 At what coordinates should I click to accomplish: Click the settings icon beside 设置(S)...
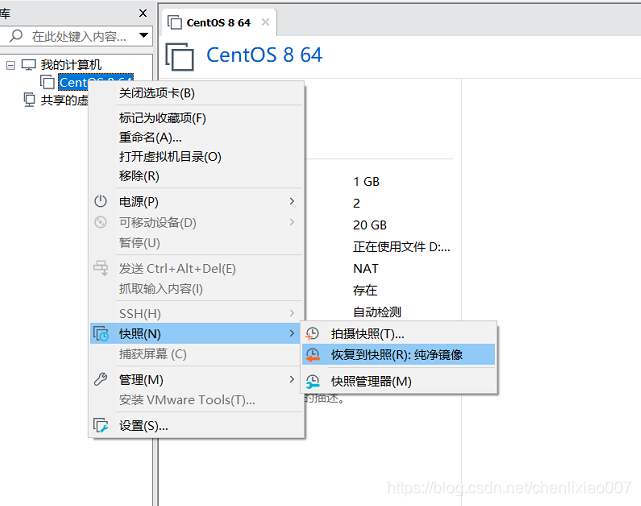click(101, 425)
